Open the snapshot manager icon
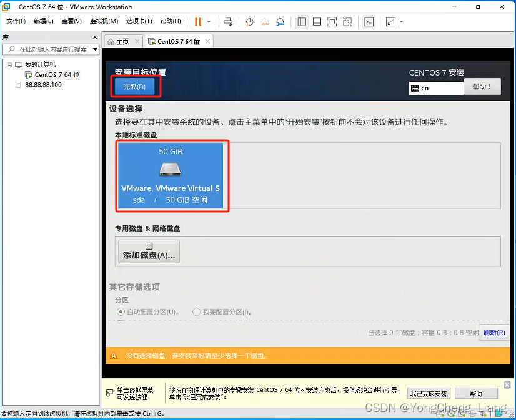The image size is (516, 420). (x=280, y=22)
